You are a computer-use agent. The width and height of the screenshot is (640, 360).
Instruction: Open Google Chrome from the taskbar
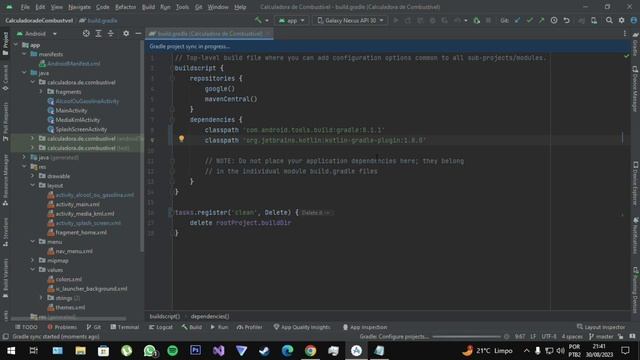coord(310,351)
